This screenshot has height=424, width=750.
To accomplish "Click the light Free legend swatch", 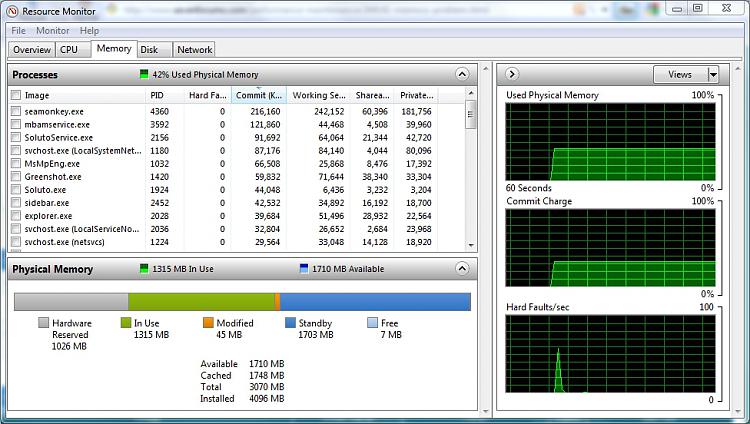I will pos(373,323).
